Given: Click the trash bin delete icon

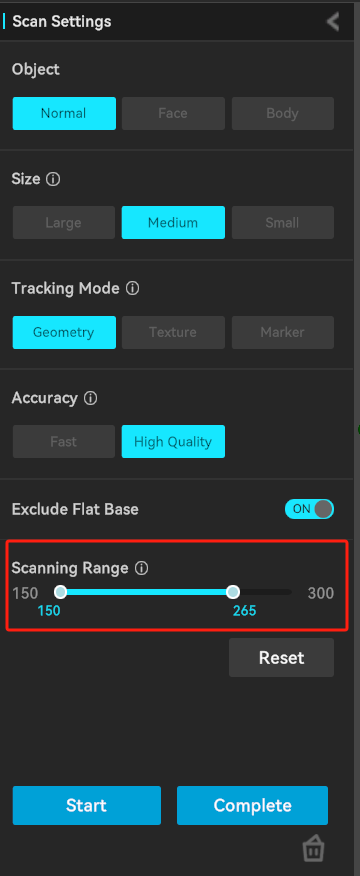Looking at the screenshot, I should pos(313,849).
